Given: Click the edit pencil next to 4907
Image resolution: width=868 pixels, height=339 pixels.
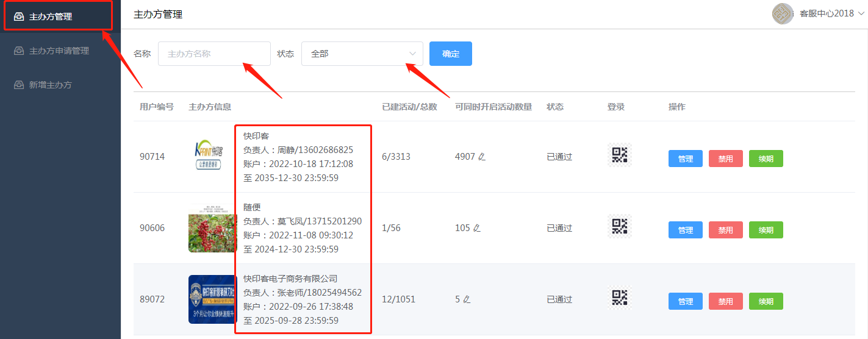Looking at the screenshot, I should (x=482, y=157).
